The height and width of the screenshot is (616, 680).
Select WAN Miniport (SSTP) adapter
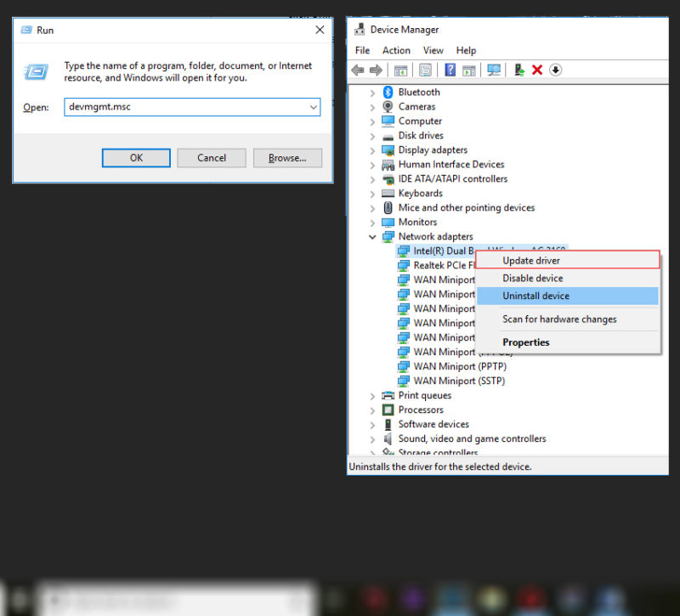click(x=458, y=381)
